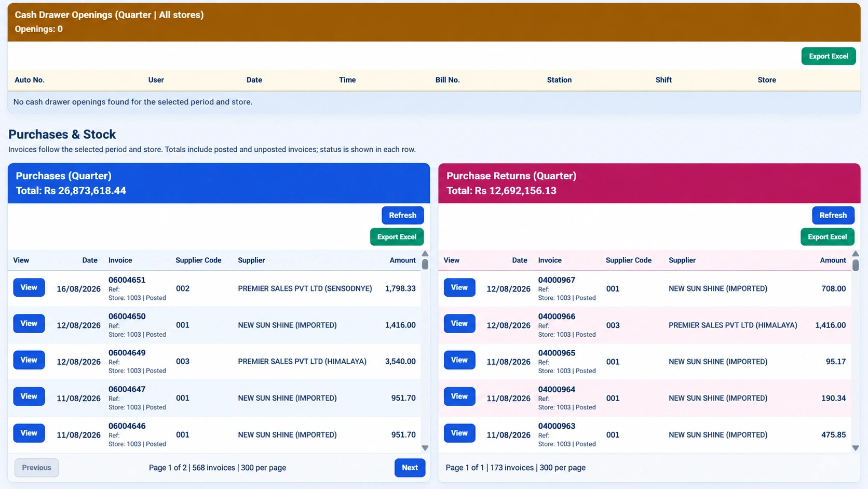Click Purchases & Stock section heading
The height and width of the screenshot is (489, 868).
(62, 134)
